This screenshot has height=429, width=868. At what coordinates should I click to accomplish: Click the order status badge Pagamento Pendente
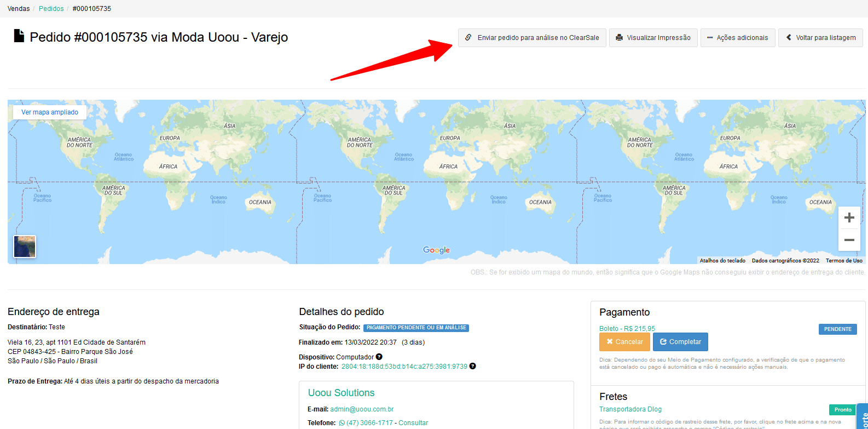coord(416,328)
